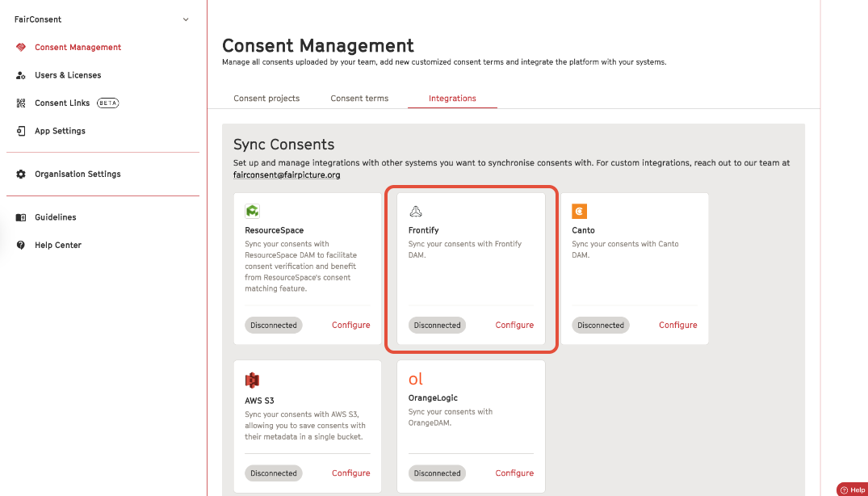Open the fairconsent@fairpicture.org email link

[287, 175]
